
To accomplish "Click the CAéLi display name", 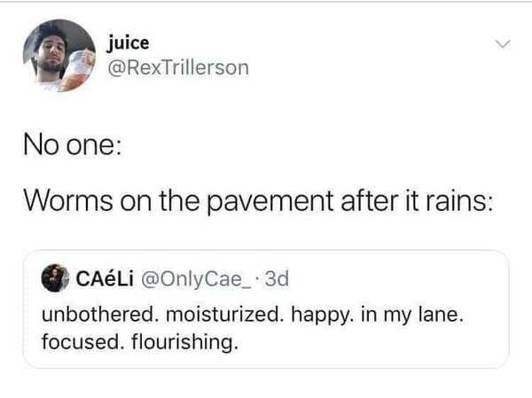I will 106,278.
